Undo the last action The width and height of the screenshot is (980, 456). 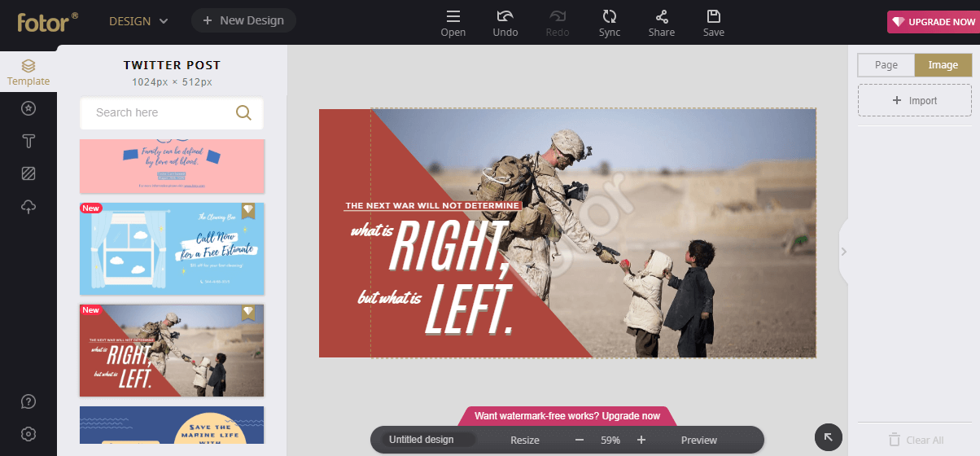pos(505,24)
